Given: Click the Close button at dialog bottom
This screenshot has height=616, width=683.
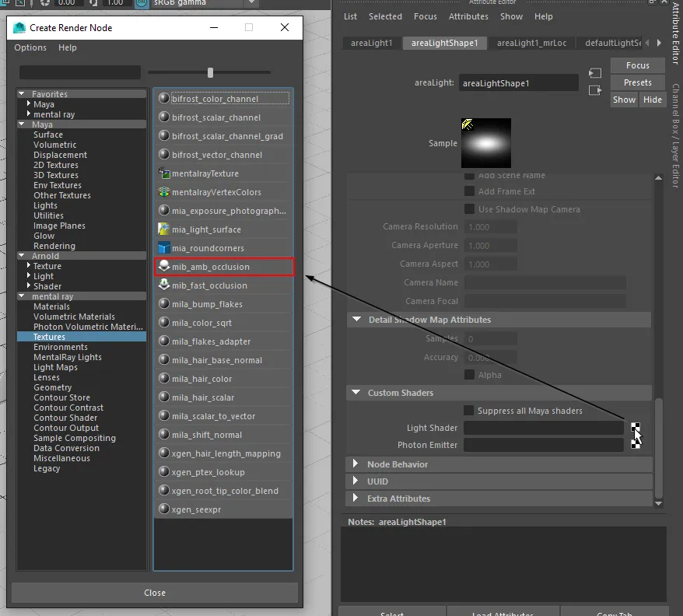Looking at the screenshot, I should click(x=155, y=593).
